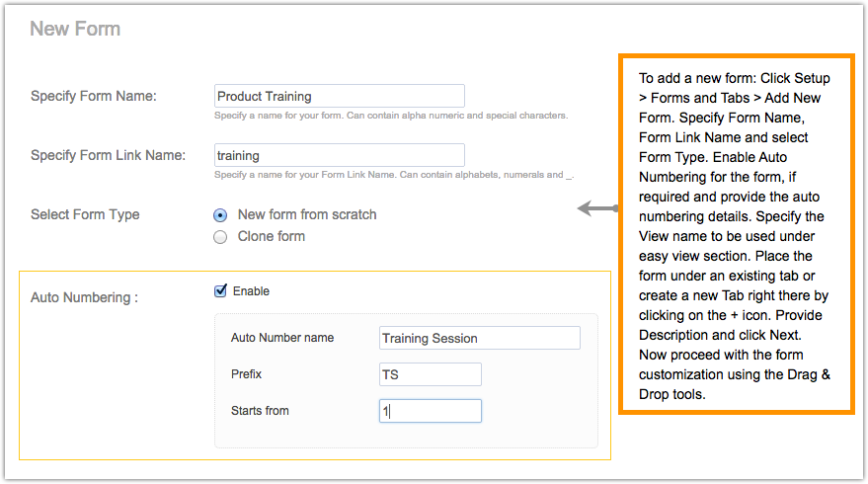Click into the Auto Number name field
Viewport: 868px width, 484px height.
tap(479, 338)
